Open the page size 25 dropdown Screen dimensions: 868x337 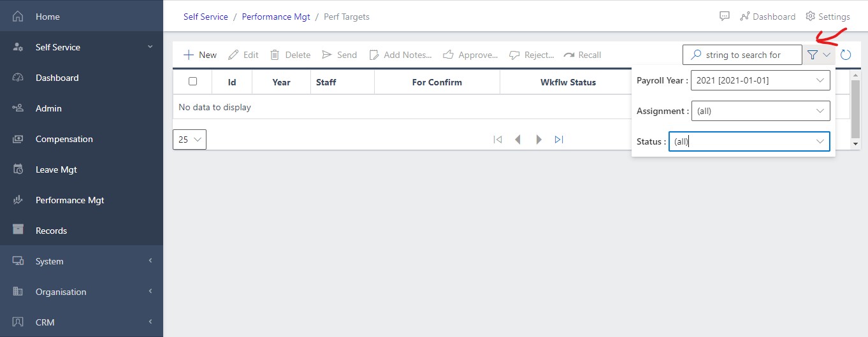click(x=189, y=139)
